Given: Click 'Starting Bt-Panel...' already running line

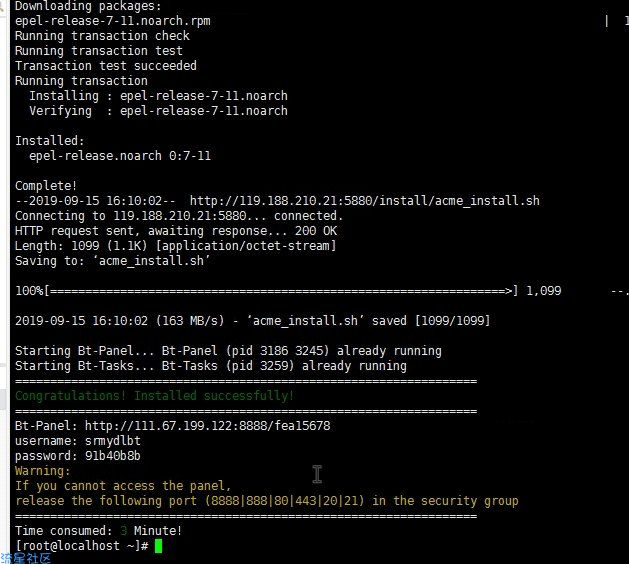Looking at the screenshot, I should tap(228, 351).
